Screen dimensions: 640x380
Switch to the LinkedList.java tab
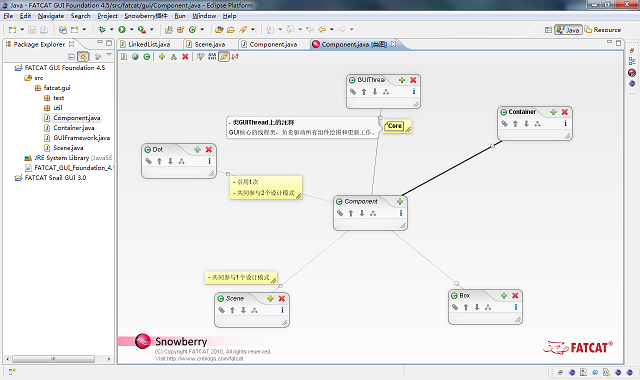149,44
